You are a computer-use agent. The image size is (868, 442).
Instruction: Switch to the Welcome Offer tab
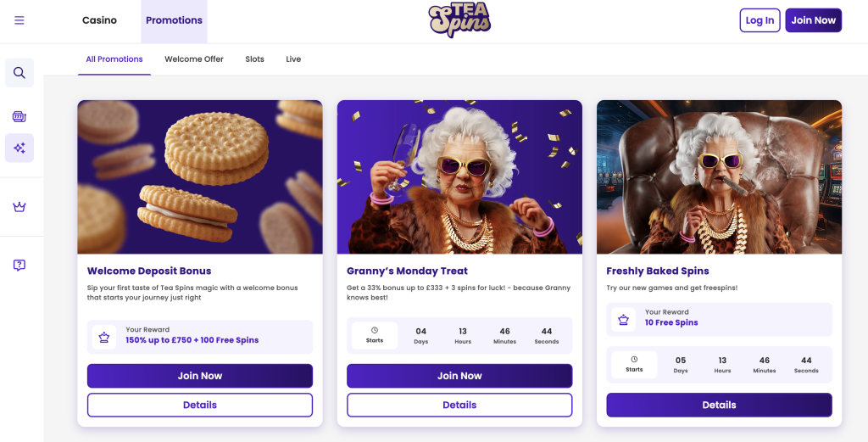pos(194,59)
